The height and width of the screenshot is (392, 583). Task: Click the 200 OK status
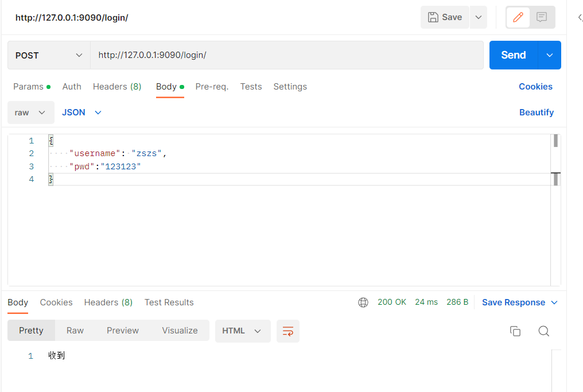[392, 302]
